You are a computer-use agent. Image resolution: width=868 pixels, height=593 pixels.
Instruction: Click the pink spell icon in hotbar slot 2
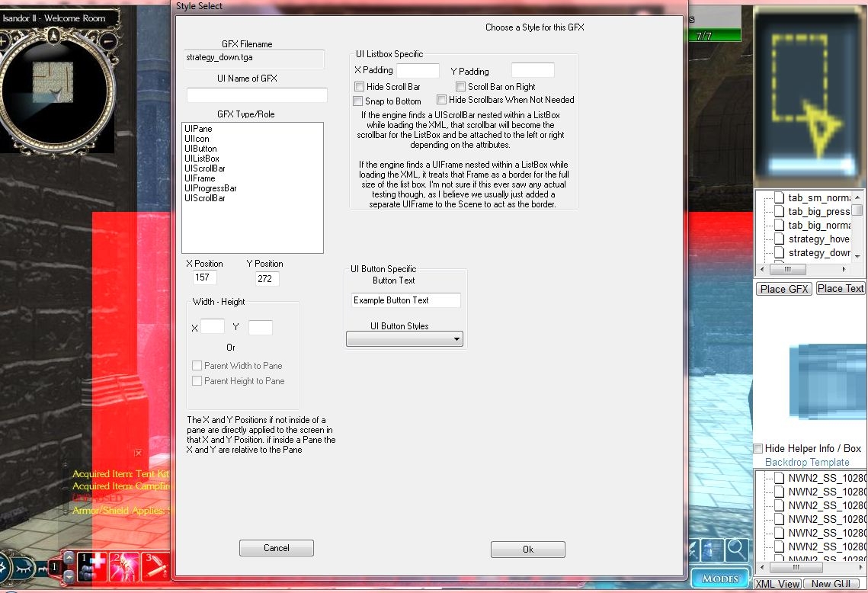tap(123, 566)
